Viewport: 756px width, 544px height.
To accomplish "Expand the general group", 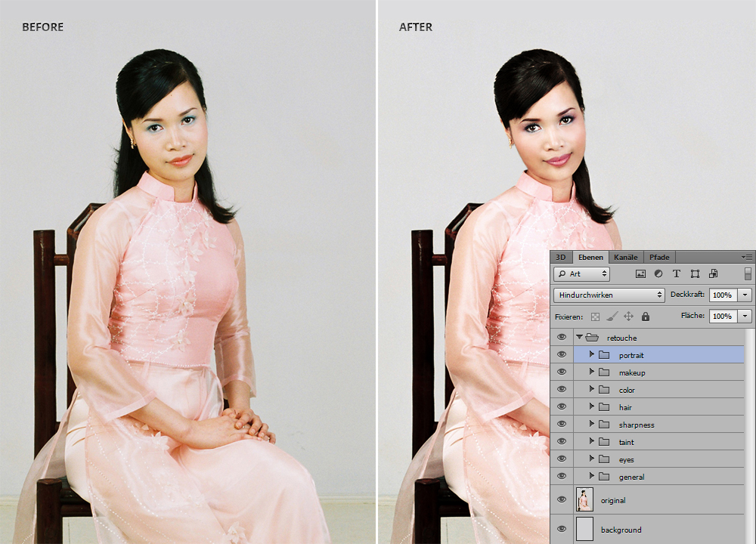I will pyautogui.click(x=592, y=475).
